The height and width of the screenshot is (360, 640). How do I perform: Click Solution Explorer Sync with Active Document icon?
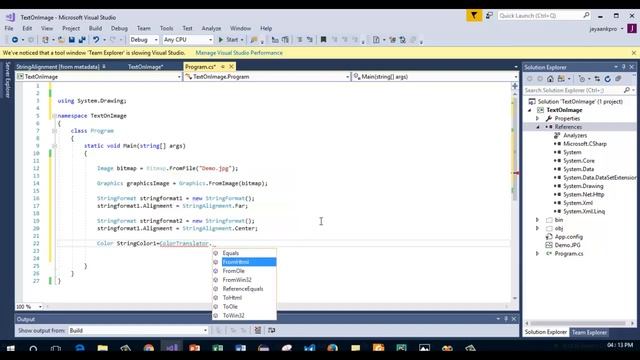coord(597,79)
